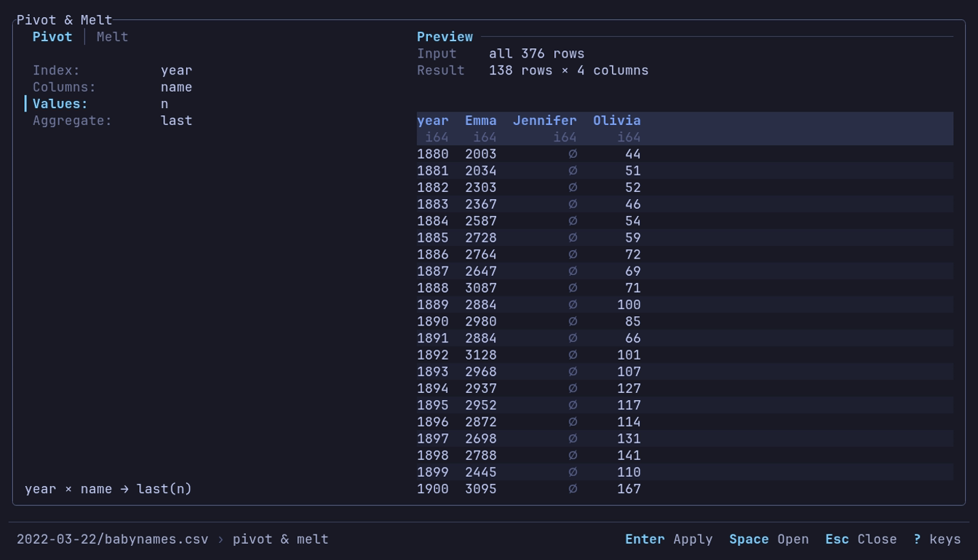The height and width of the screenshot is (560, 978).
Task: Click the Aggregate: label
Action: (72, 121)
